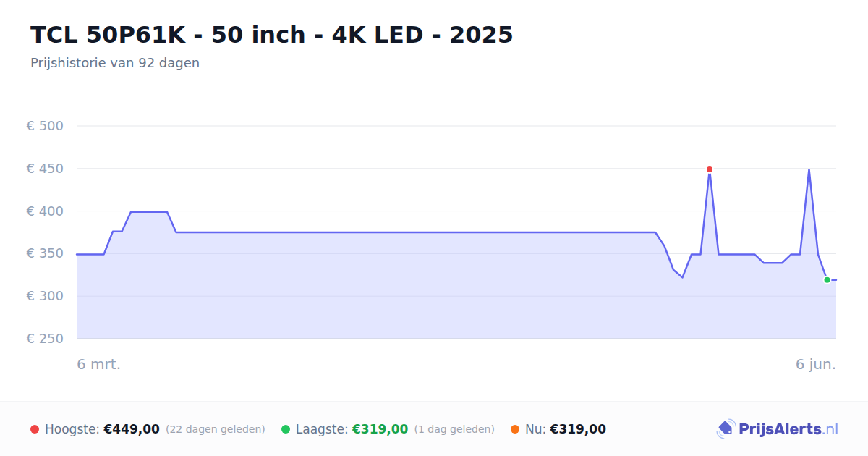Viewport: 868px width, 456px height.
Task: Click the red Hoogste legend dot
Action: tap(35, 429)
